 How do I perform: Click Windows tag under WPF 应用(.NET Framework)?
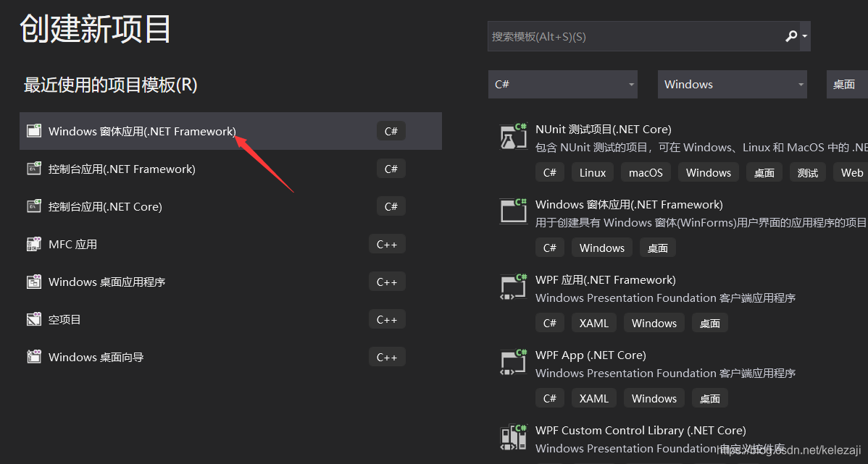(x=654, y=323)
